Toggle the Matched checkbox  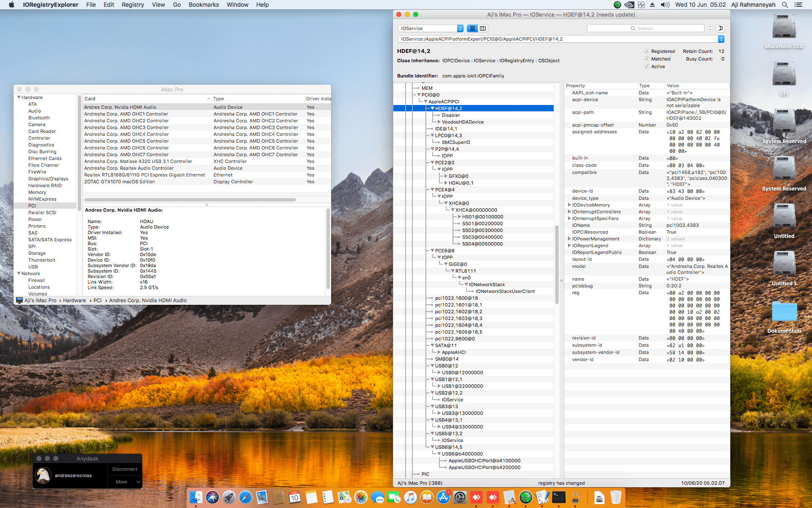647,59
